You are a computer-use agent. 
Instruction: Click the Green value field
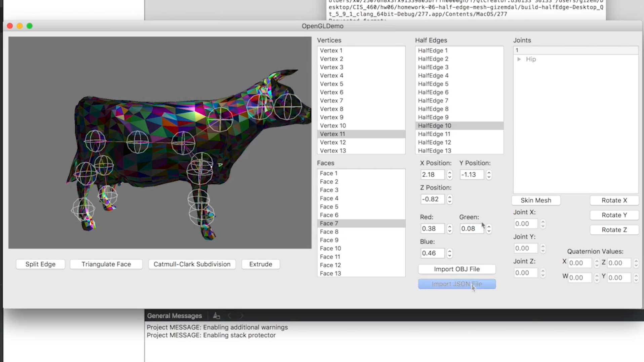pyautogui.click(x=472, y=229)
